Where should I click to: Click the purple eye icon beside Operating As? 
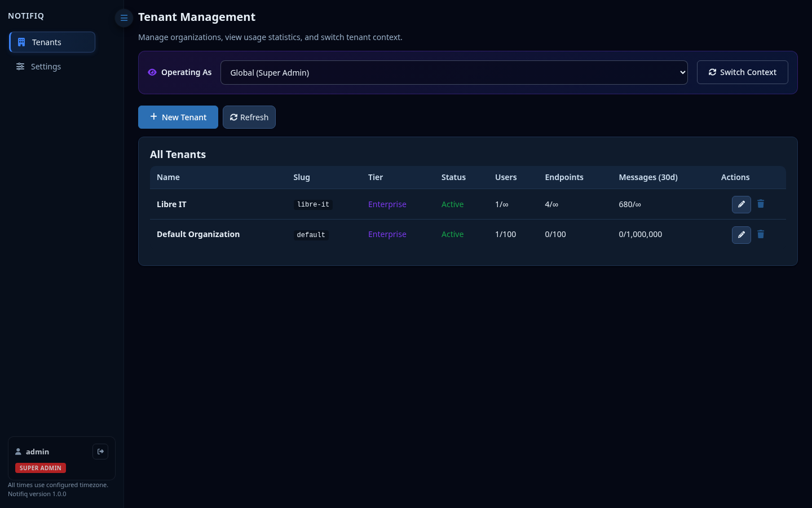[152, 72]
